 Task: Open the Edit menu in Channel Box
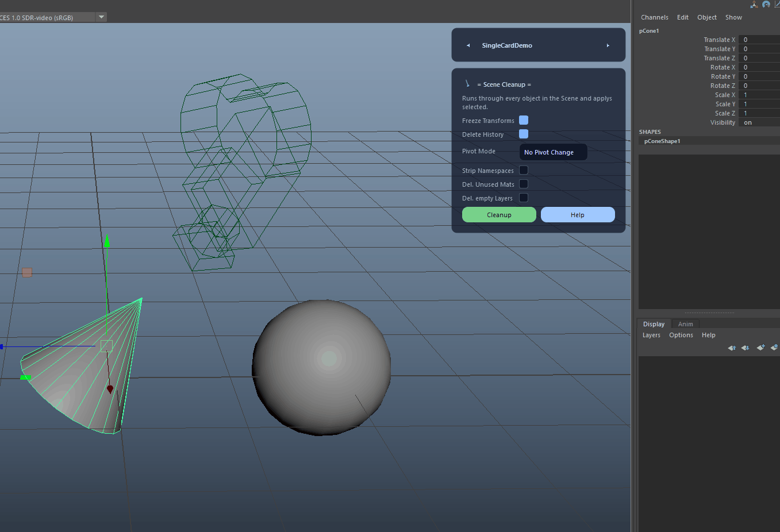(x=683, y=17)
